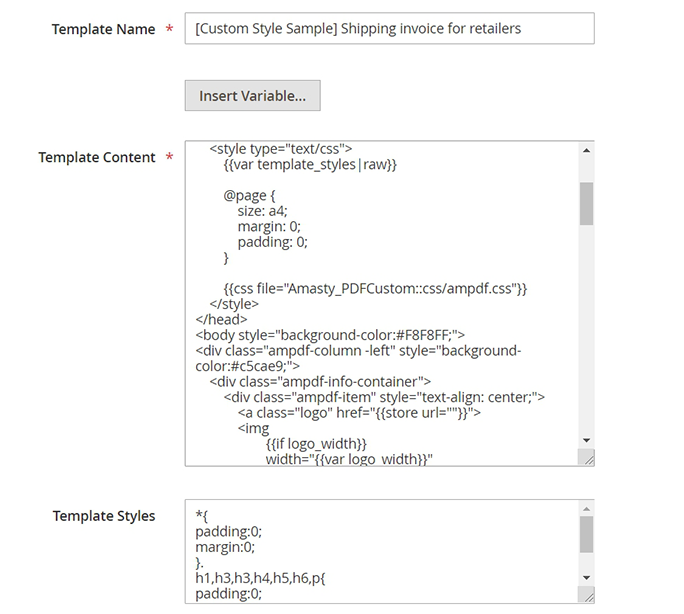This screenshot has width=684, height=614.
Task: Click Template Styles scrollbar down arrow
Action: pos(586,577)
